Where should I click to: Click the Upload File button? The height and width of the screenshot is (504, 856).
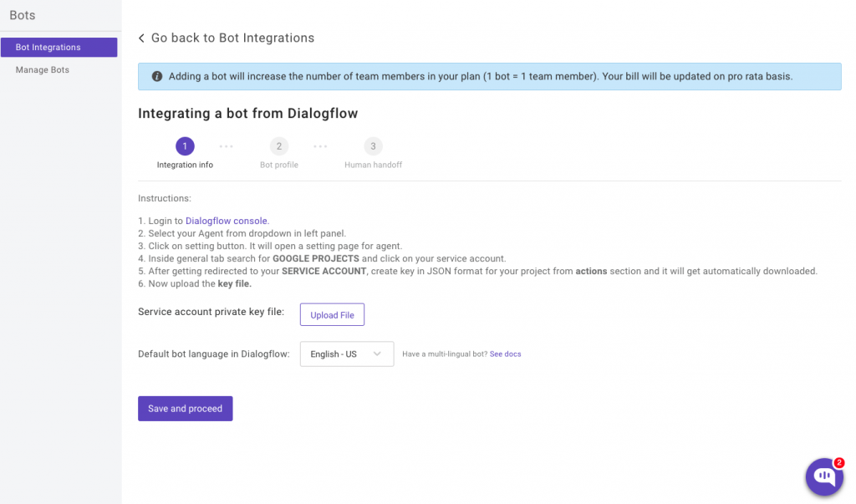coord(332,314)
